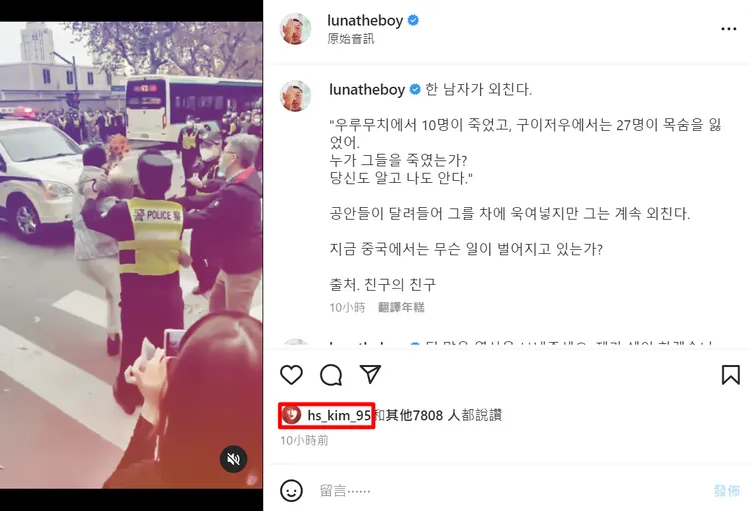Click the video to pause playback
The width and height of the screenshot is (750, 511).
[131, 255]
